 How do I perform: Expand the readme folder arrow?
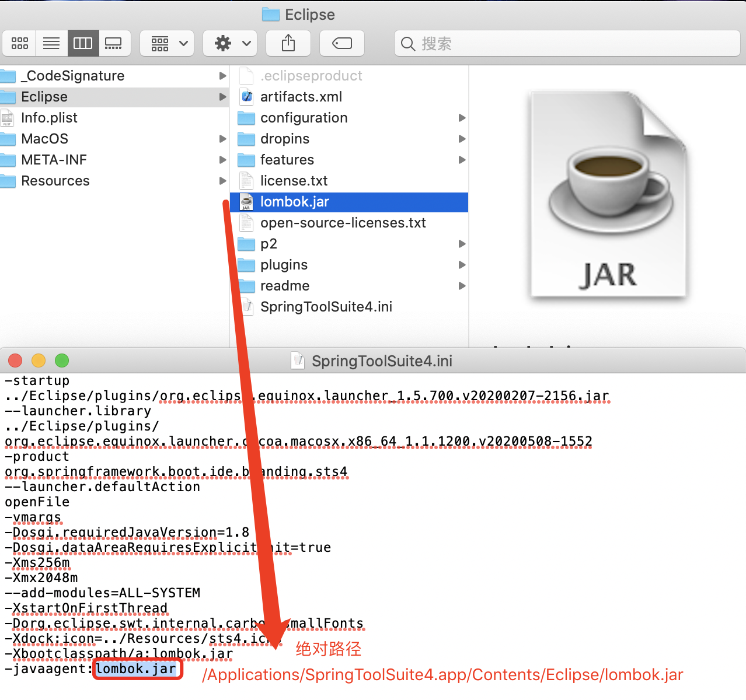click(x=462, y=286)
